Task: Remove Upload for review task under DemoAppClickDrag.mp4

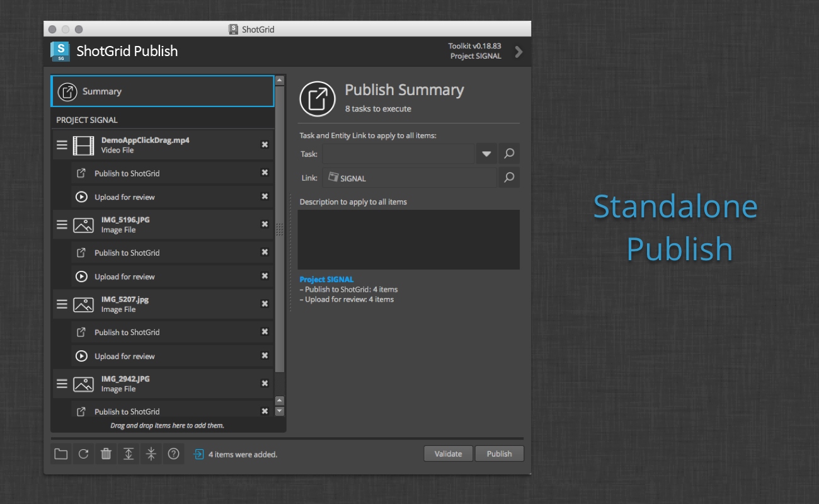Action: pos(265,197)
